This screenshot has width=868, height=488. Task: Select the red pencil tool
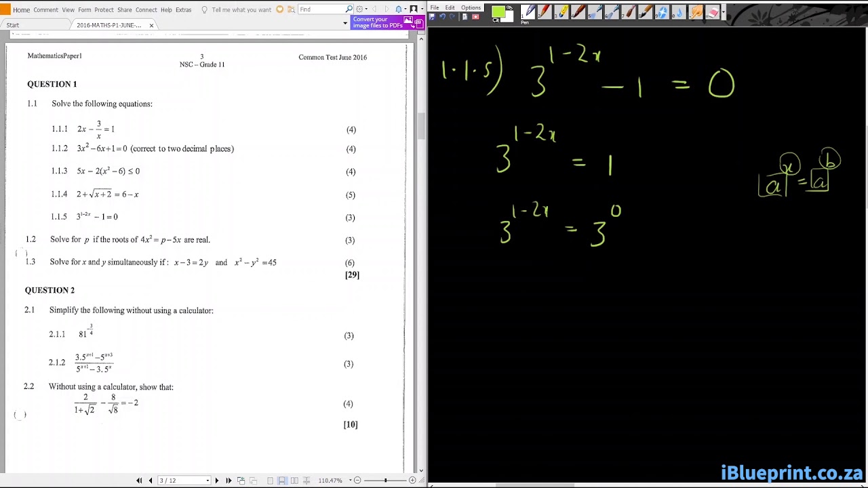coord(545,12)
